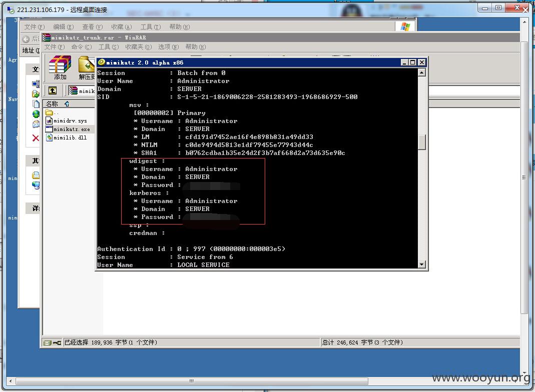The image size is (535, 392).
Task: Open Explorer 工具(T) menu in back window
Action: click(x=151, y=27)
